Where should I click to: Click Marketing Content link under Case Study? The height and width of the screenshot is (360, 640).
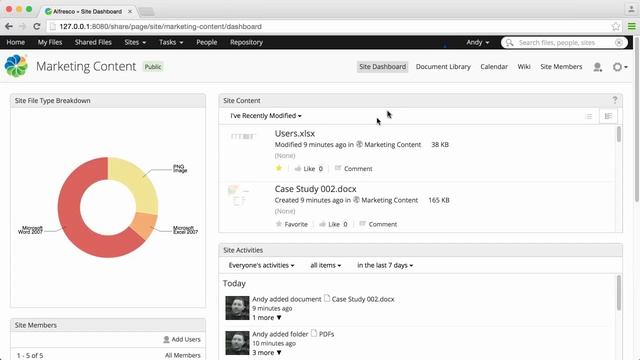pos(389,200)
